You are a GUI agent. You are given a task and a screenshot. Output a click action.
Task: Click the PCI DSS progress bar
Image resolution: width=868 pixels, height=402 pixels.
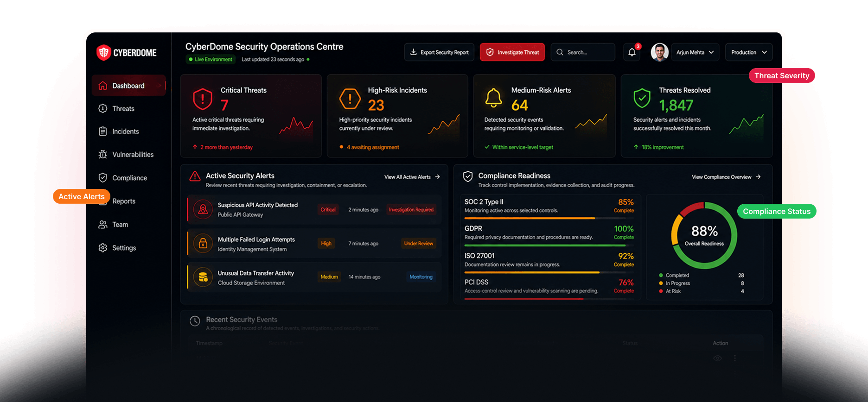pos(549,299)
